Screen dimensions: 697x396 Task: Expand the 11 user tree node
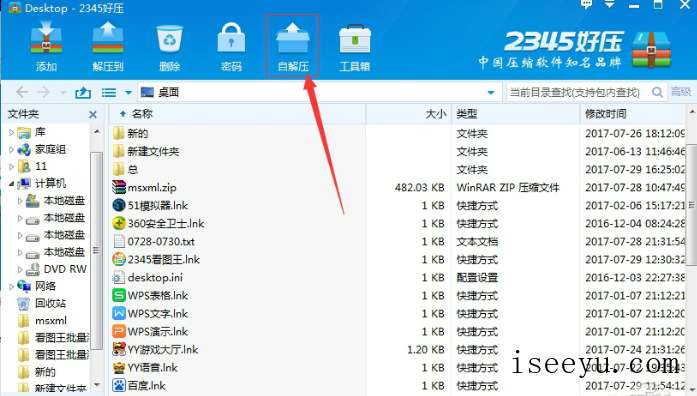pyautogui.click(x=11, y=167)
